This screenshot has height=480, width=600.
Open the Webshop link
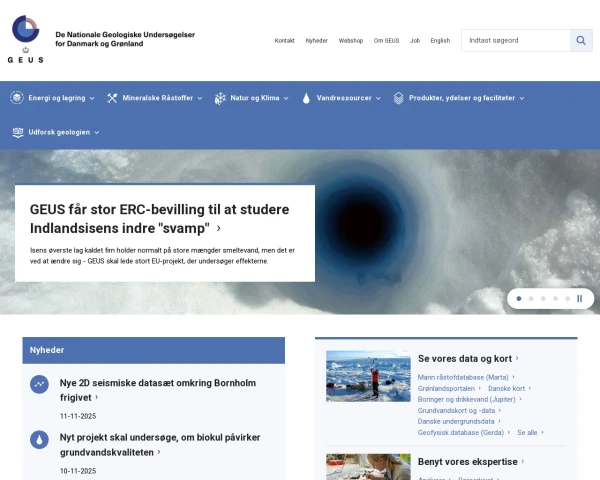pyautogui.click(x=351, y=41)
